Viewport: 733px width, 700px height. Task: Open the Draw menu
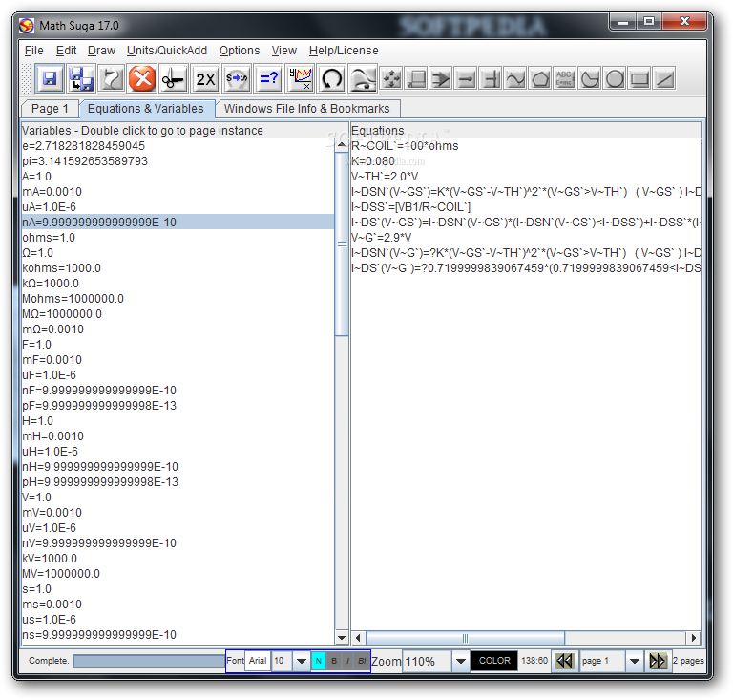click(x=101, y=50)
